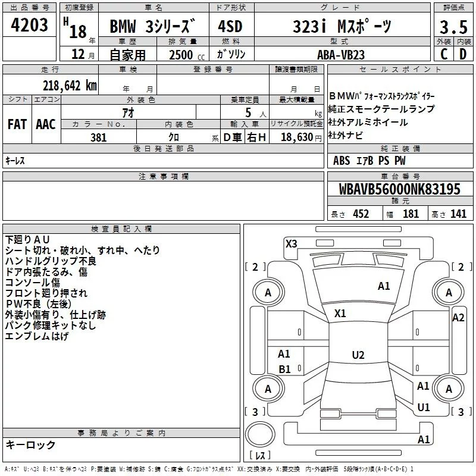Click the note ハンドルグリップ不良
The width and height of the screenshot is (476, 476).
point(51,261)
